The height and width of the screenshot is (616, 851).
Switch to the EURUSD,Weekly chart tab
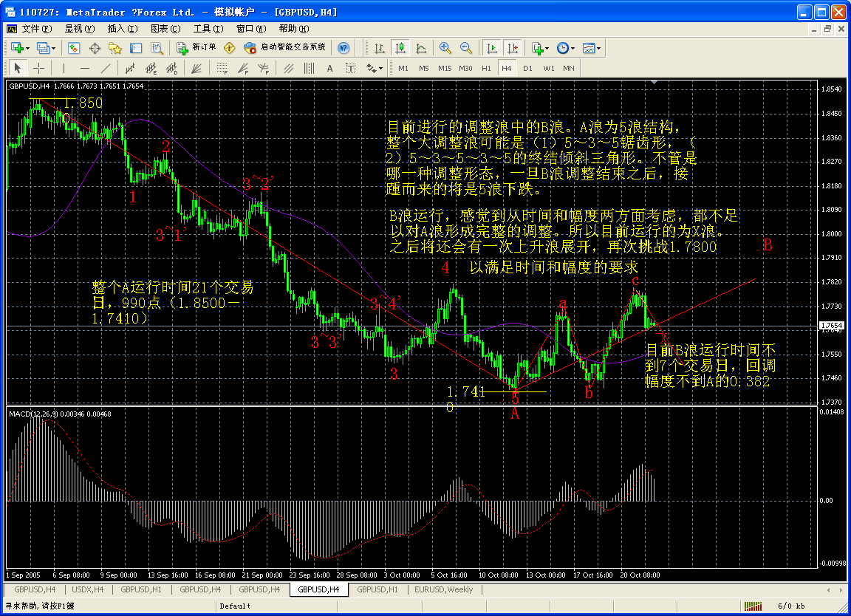click(x=443, y=589)
